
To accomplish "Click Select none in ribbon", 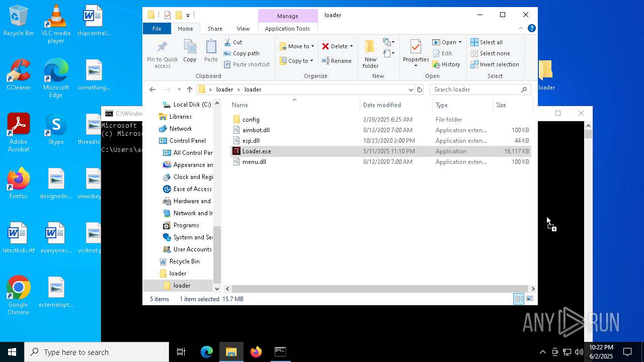I will coord(490,53).
